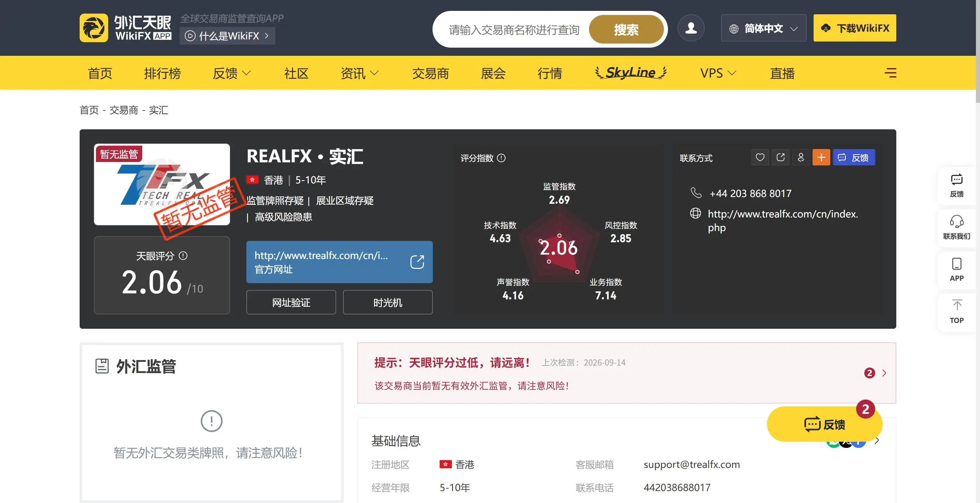Click the favorite heart icon
This screenshot has height=503, width=980.
coord(760,157)
